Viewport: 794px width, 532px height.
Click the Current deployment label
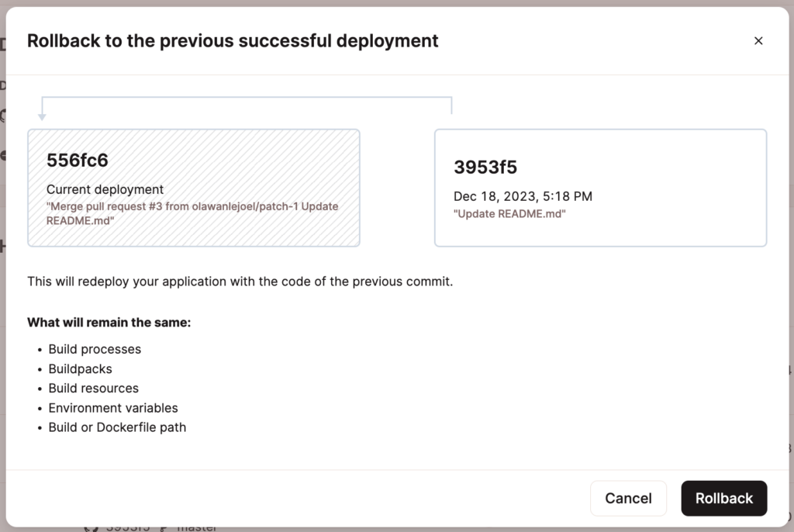click(x=104, y=189)
